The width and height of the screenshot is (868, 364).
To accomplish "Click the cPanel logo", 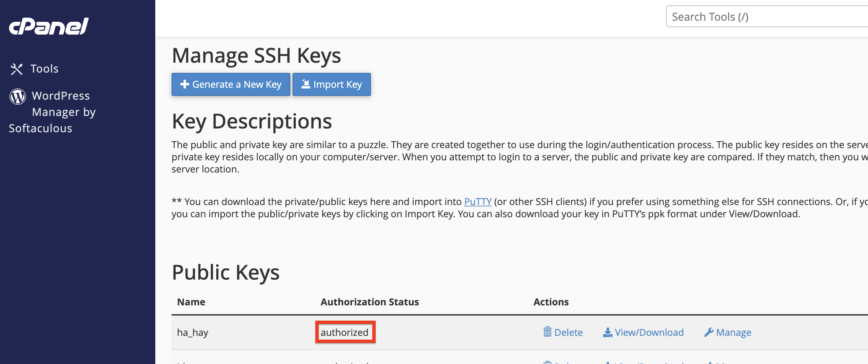I will pyautogui.click(x=48, y=26).
